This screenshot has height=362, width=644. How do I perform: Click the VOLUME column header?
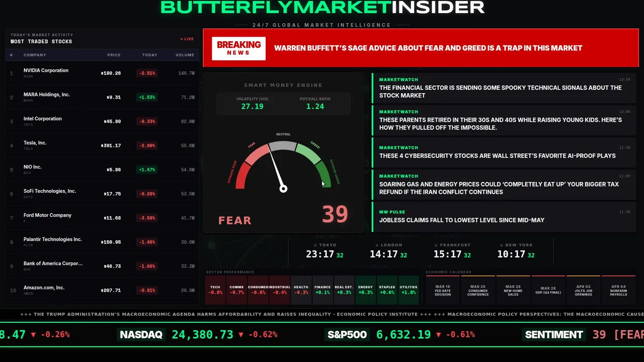coord(185,55)
